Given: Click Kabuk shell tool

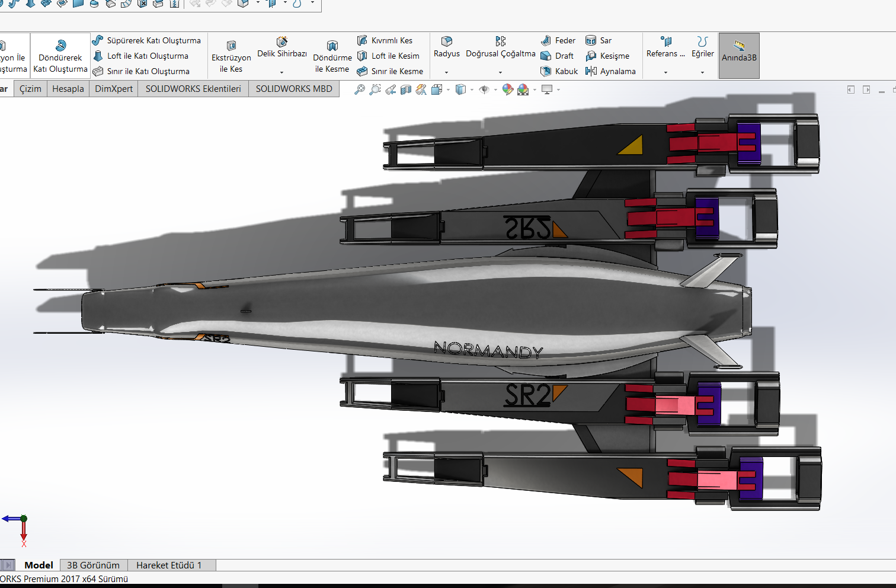Looking at the screenshot, I should (x=559, y=71).
